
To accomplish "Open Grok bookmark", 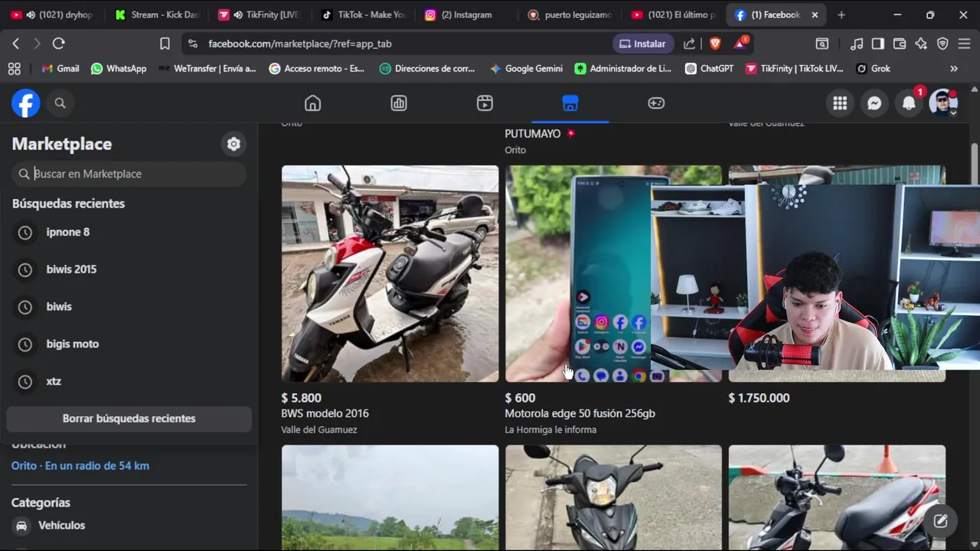I will click(x=873, y=69).
